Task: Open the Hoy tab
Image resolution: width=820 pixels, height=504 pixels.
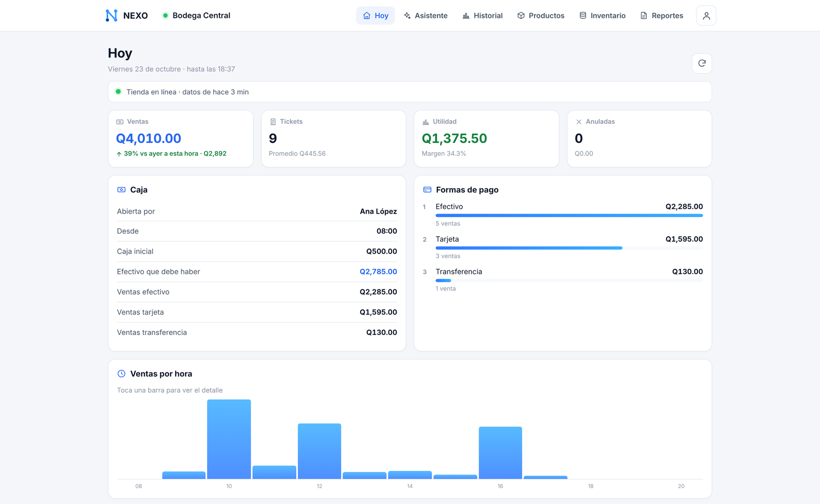Action: point(375,15)
